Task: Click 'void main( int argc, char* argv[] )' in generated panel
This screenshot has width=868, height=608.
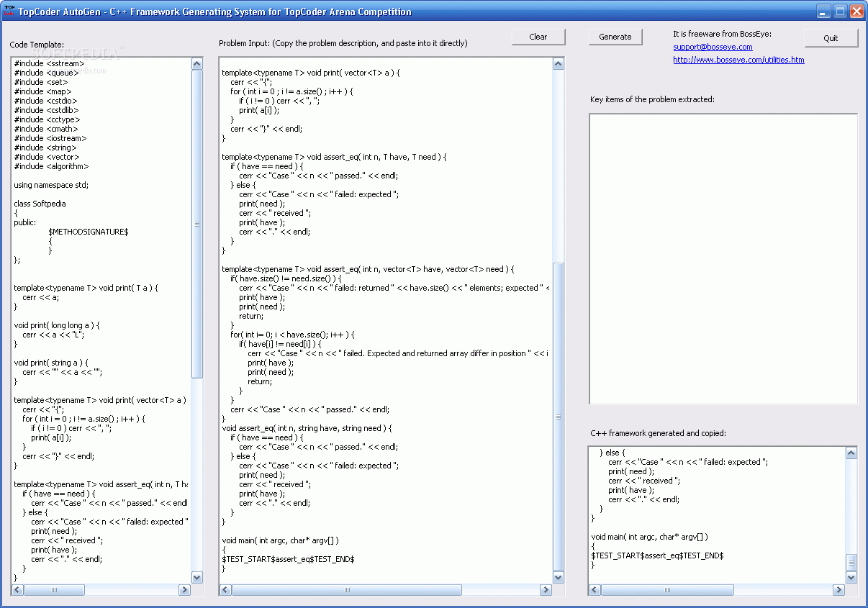Action: coord(650,537)
